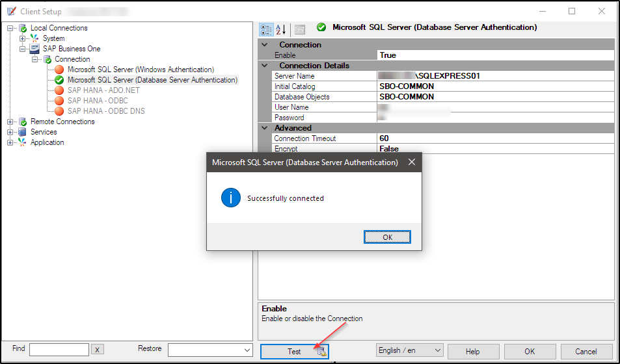The height and width of the screenshot is (364, 620).
Task: Click the Categorized view icon in property toolbar
Action: [265, 29]
